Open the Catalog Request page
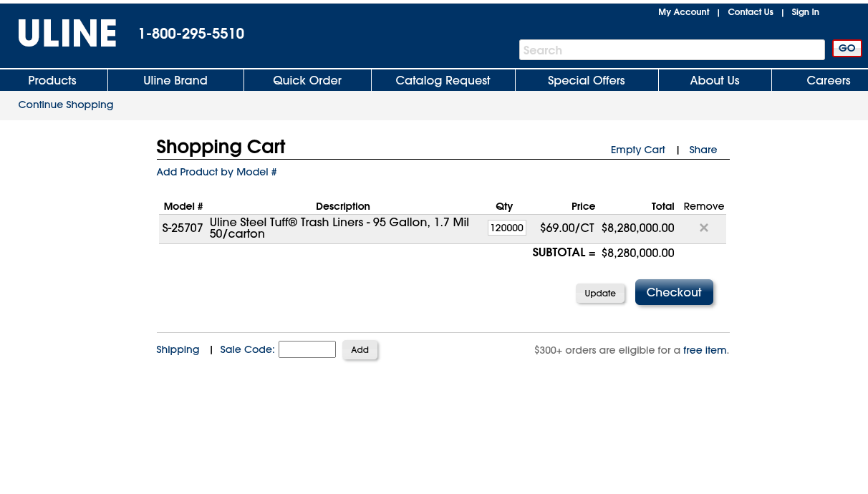 [x=443, y=80]
